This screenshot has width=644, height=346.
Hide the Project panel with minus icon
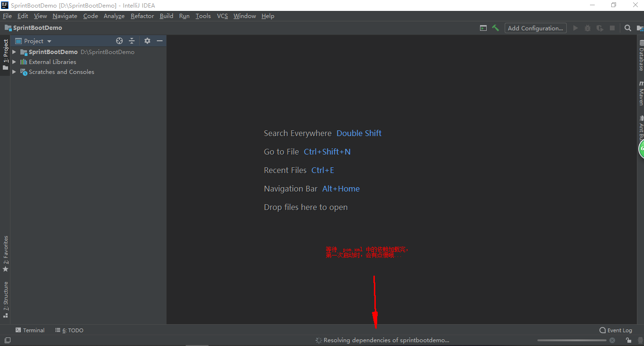point(160,41)
